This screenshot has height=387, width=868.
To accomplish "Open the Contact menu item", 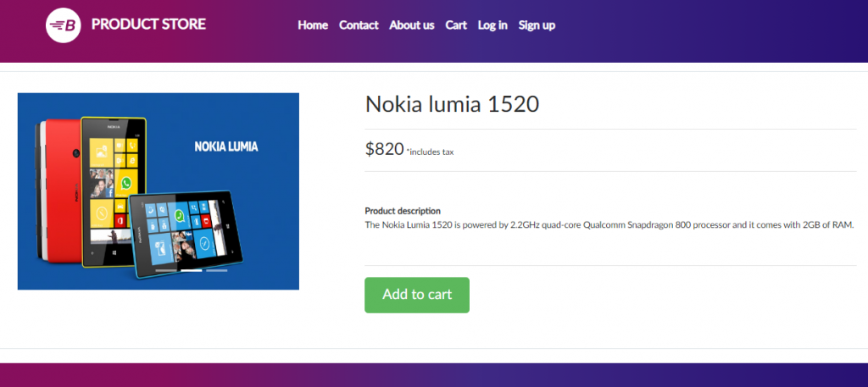I will tap(359, 25).
